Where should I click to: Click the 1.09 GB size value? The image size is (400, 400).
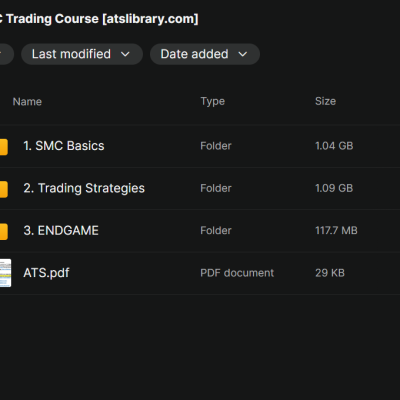[x=334, y=188]
